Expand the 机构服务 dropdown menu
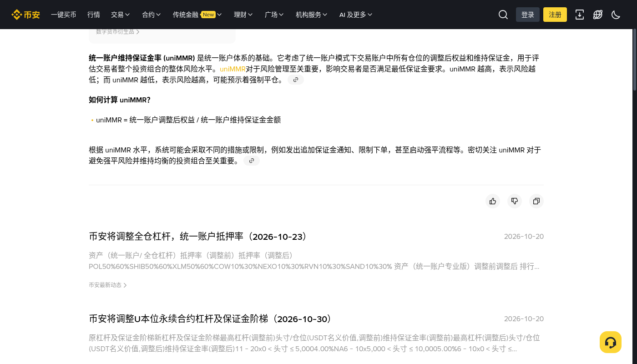 click(x=312, y=15)
